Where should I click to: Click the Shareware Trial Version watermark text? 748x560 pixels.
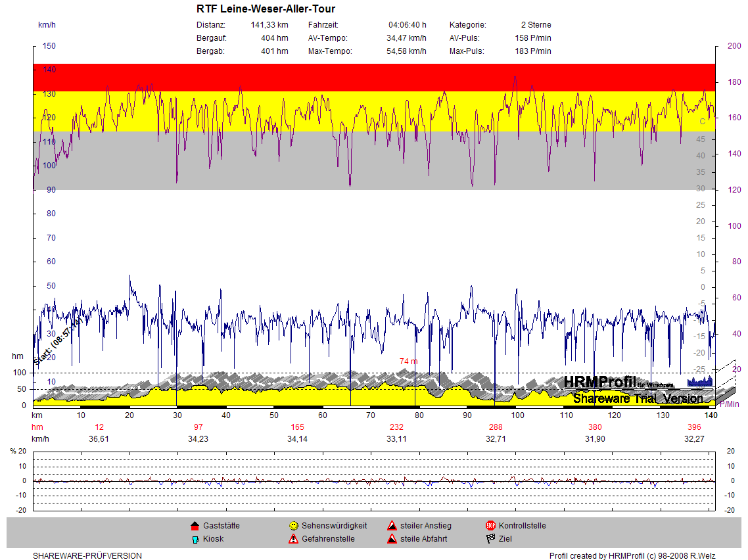tap(638, 398)
